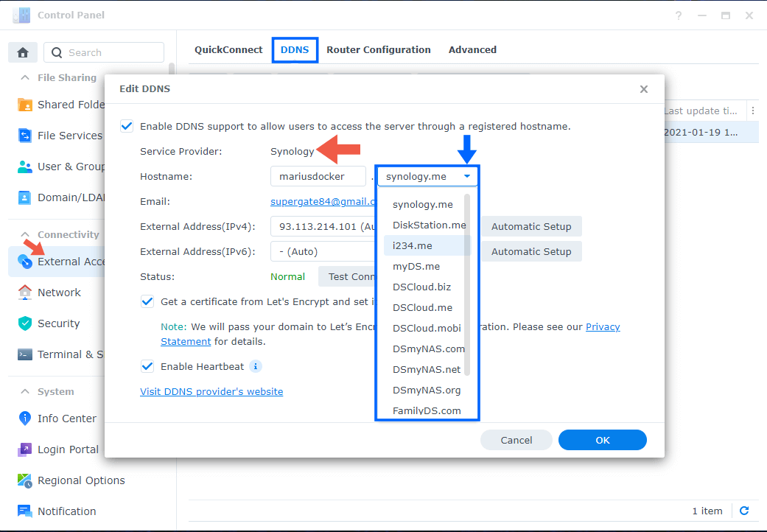Select DSmyNAS.org from domain list
The image size is (767, 532).
(x=427, y=390)
